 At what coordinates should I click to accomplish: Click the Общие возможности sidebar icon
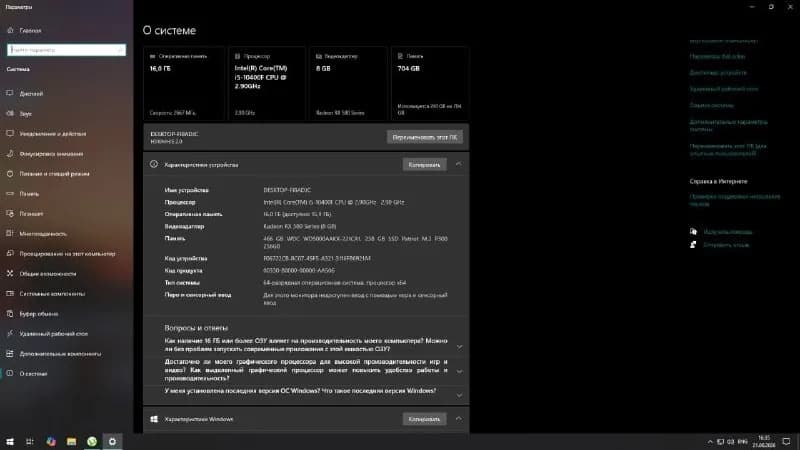[x=10, y=273]
